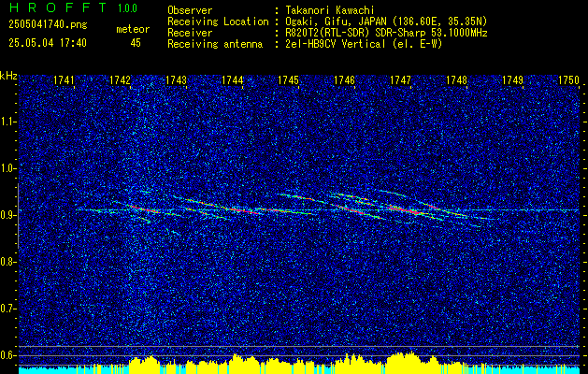Click the 1746 time axis label
The width and height of the screenshot is (588, 374).
click(x=344, y=80)
